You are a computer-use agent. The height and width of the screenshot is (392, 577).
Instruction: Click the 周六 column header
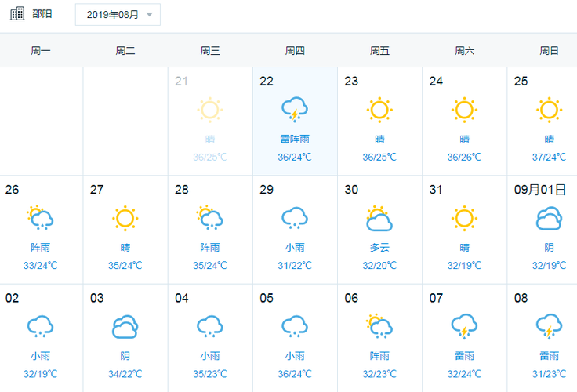(x=464, y=50)
